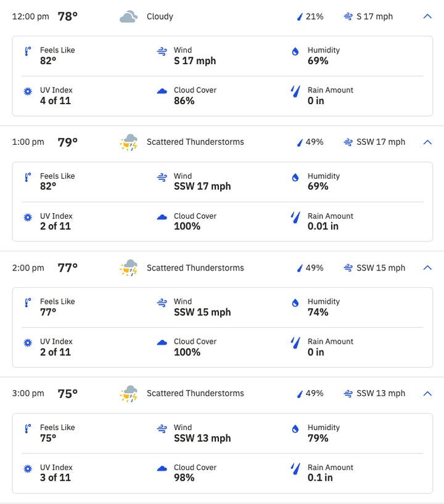
Task: Click the UV Index sun icon for 1:00 pm
Action: (27, 217)
